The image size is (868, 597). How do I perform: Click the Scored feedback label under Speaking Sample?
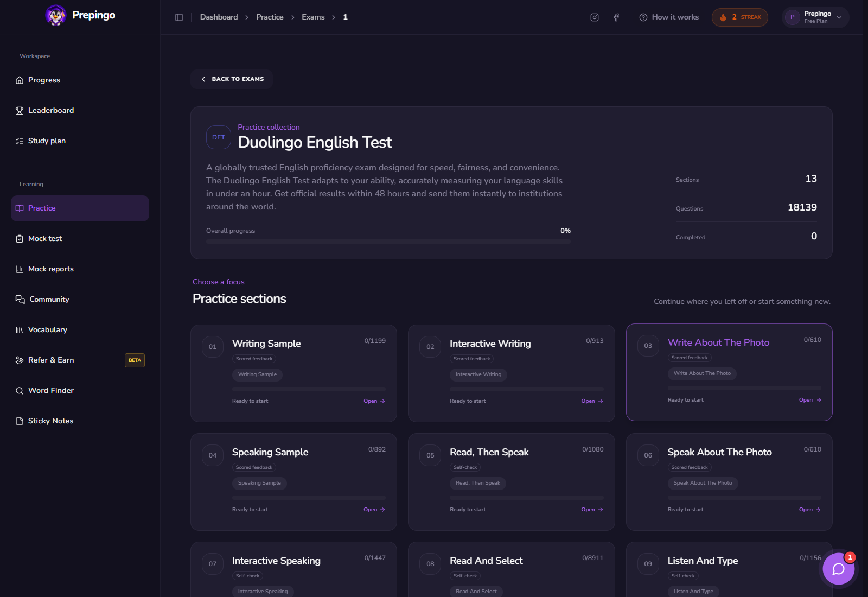point(254,467)
